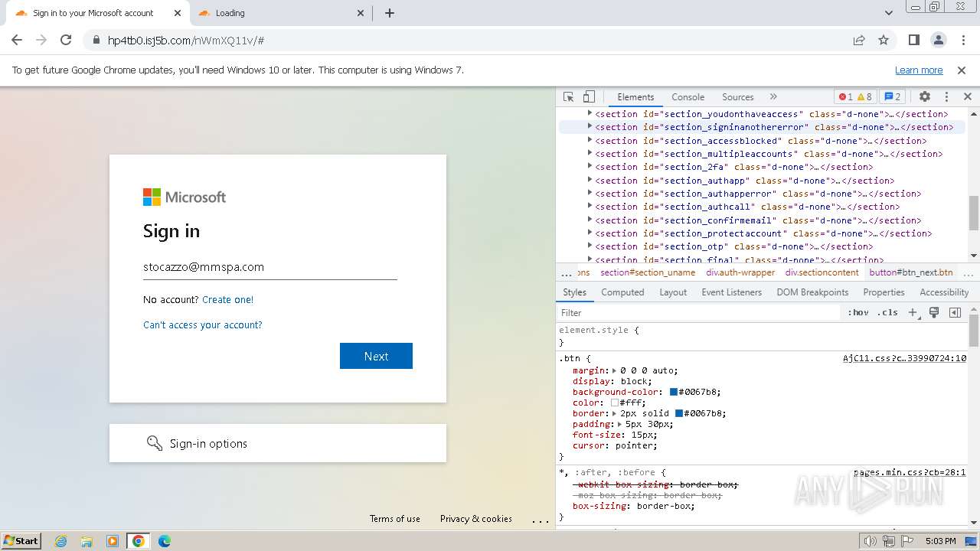980x551 pixels.
Task: Expand the margin shorthand property triangle
Action: coord(615,370)
